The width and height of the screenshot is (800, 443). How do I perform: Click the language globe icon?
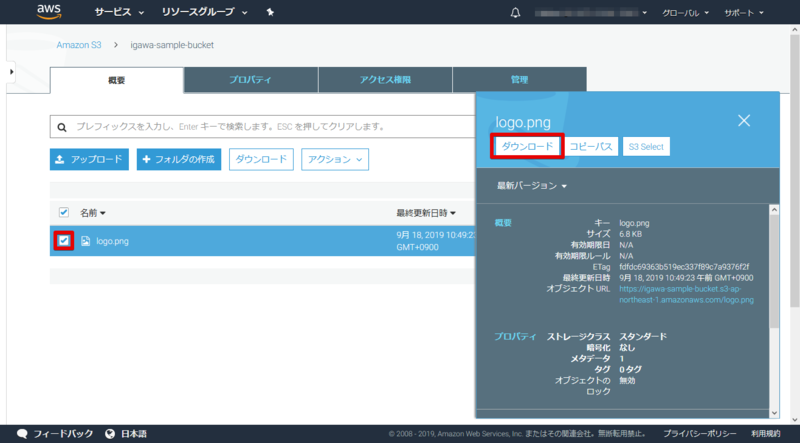tap(110, 434)
